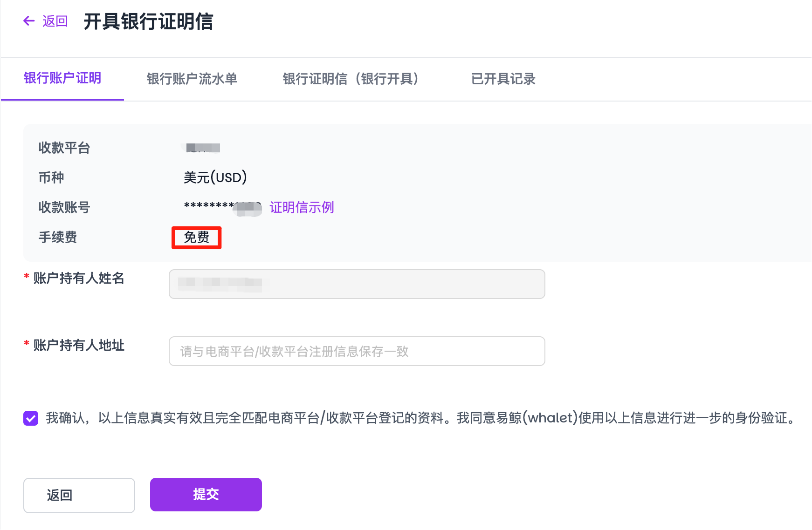Click the 账户持有人地址 input field

coord(356,351)
